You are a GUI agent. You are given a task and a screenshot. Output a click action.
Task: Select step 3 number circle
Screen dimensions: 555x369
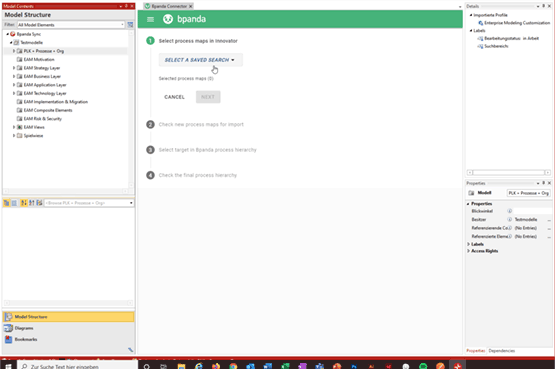pos(150,150)
